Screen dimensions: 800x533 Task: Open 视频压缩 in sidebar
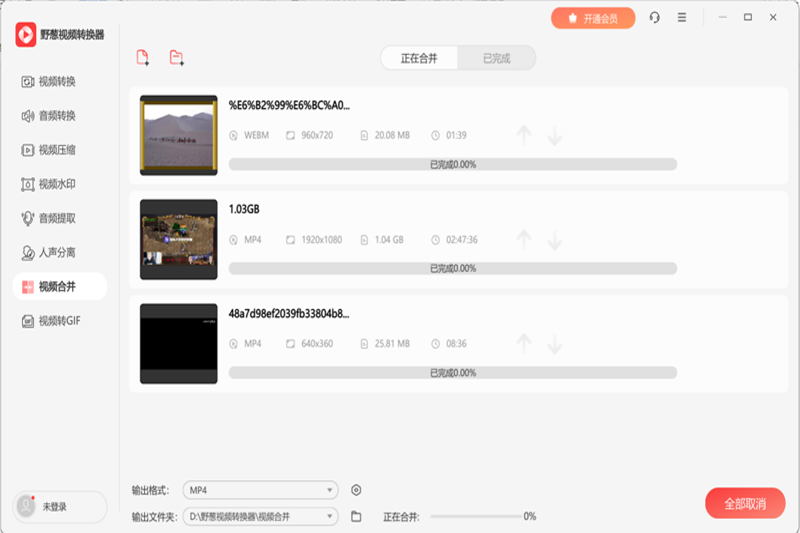58,150
